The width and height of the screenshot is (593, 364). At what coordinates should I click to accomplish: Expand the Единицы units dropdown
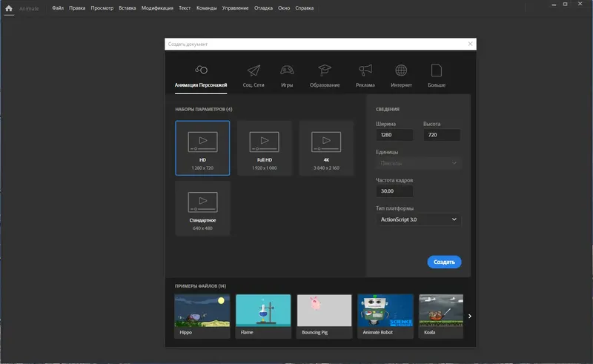coord(418,163)
